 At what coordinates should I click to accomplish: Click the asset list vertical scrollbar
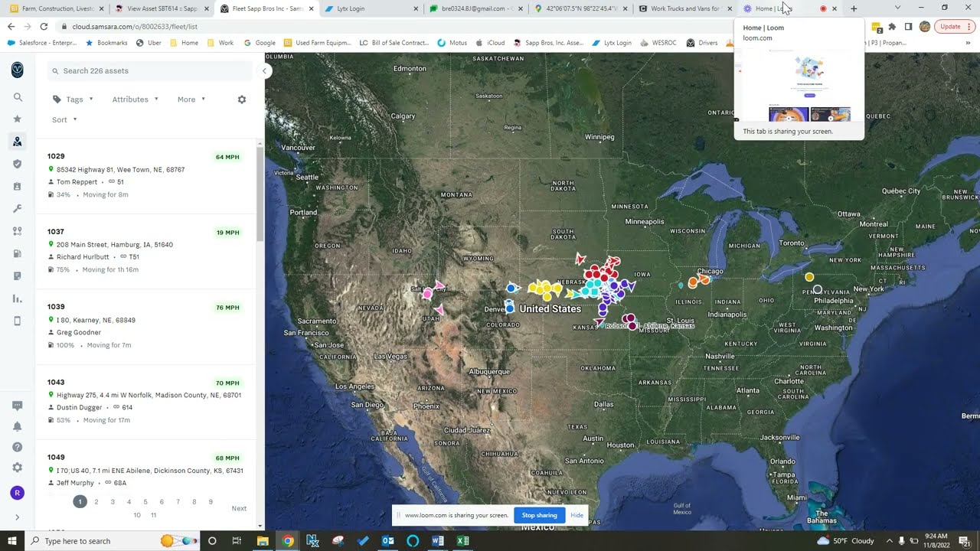click(x=260, y=194)
